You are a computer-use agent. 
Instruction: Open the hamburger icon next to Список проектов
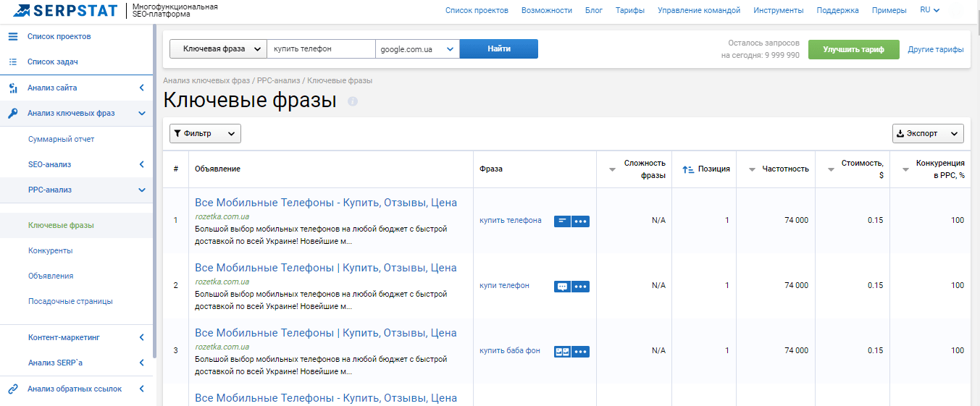(13, 36)
